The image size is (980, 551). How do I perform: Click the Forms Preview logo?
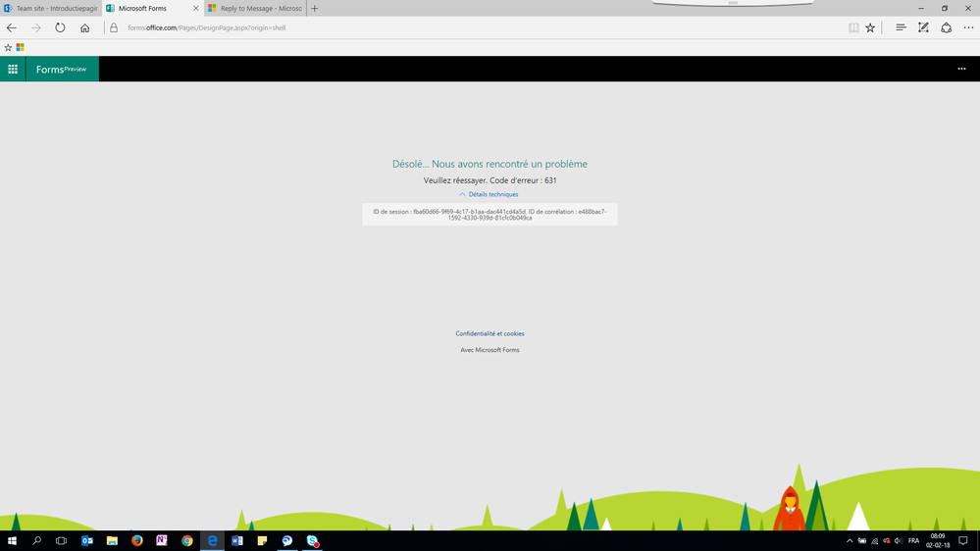point(61,69)
